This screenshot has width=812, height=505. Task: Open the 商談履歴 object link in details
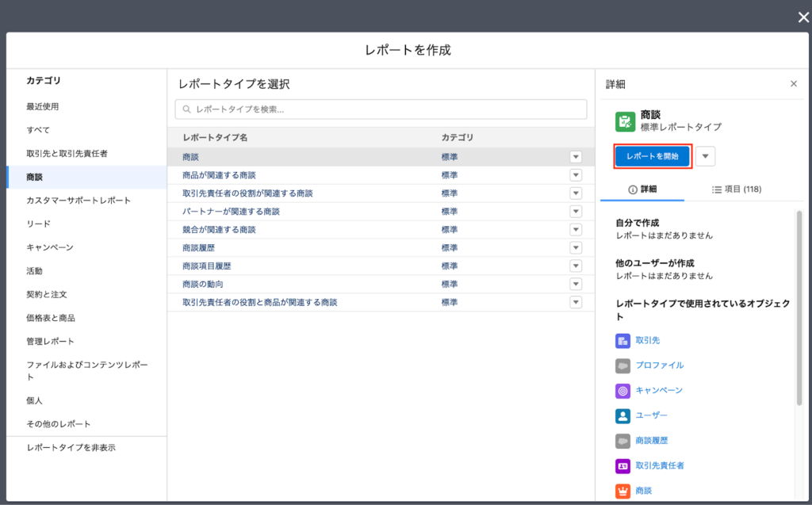pos(652,440)
